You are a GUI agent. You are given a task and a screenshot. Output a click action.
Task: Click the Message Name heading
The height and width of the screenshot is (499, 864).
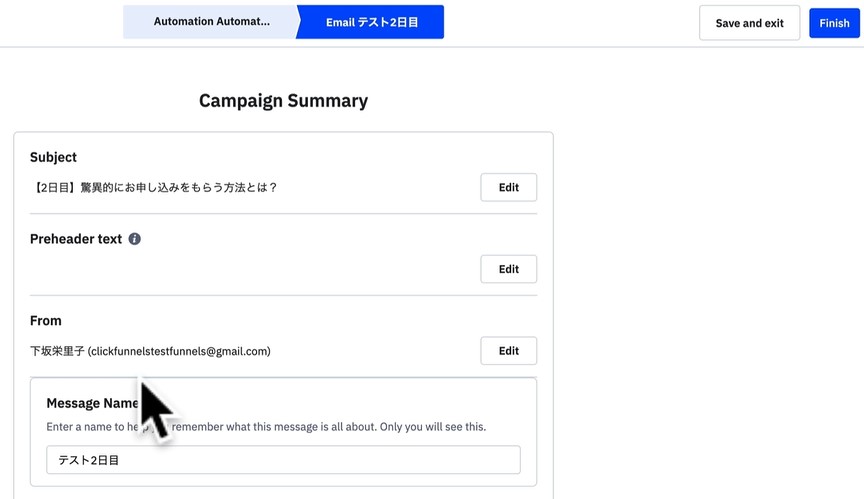pyautogui.click(x=93, y=403)
